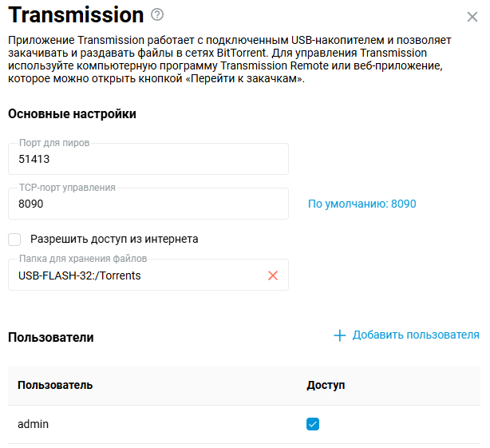Click the 'Доступ' column header

click(326, 386)
